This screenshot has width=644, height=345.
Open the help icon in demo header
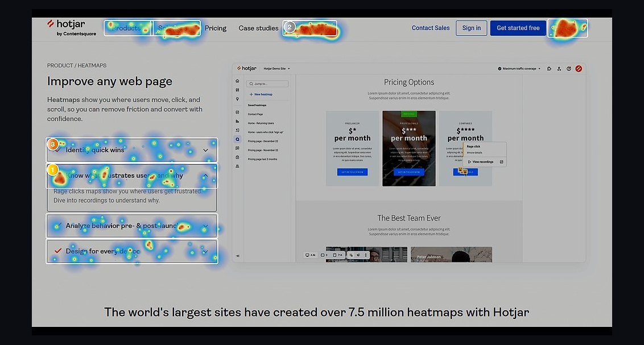coord(569,69)
